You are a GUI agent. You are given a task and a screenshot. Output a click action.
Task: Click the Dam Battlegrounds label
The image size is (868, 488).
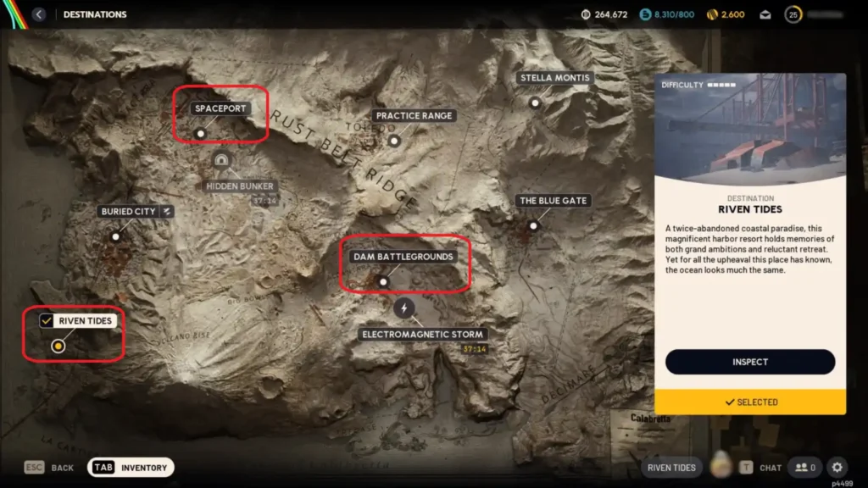[x=403, y=257]
